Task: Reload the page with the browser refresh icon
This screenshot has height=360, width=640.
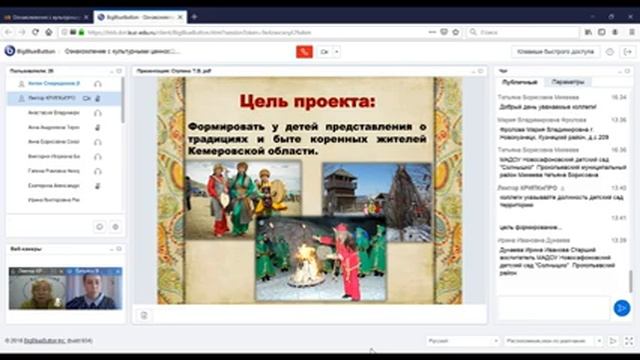Action: (x=36, y=32)
